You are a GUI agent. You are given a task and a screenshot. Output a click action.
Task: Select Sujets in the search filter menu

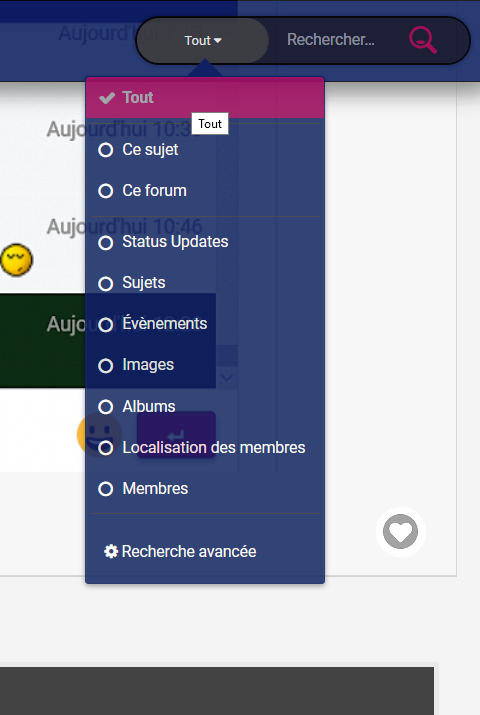[205, 283]
